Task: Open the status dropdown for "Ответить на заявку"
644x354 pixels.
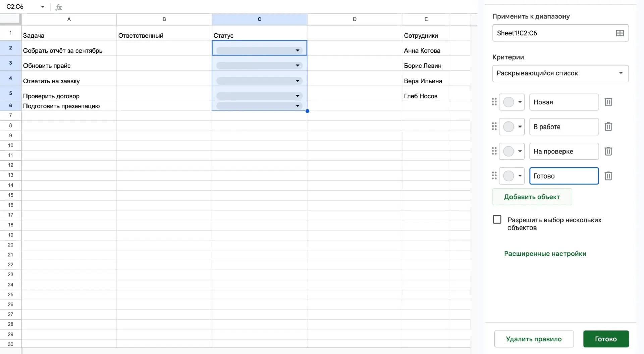Action: tap(297, 81)
